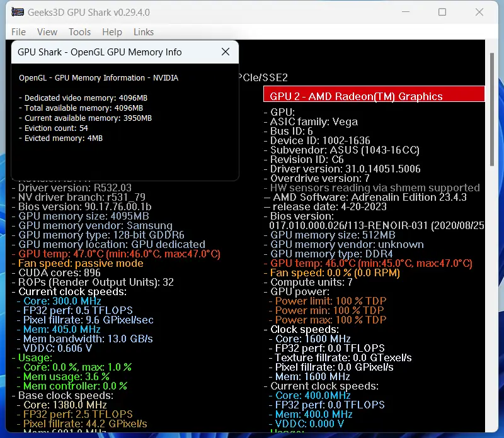Click 'OpenGL - GPU Memory Information - NVIDIA' heading
This screenshot has height=438, width=504.
point(99,77)
